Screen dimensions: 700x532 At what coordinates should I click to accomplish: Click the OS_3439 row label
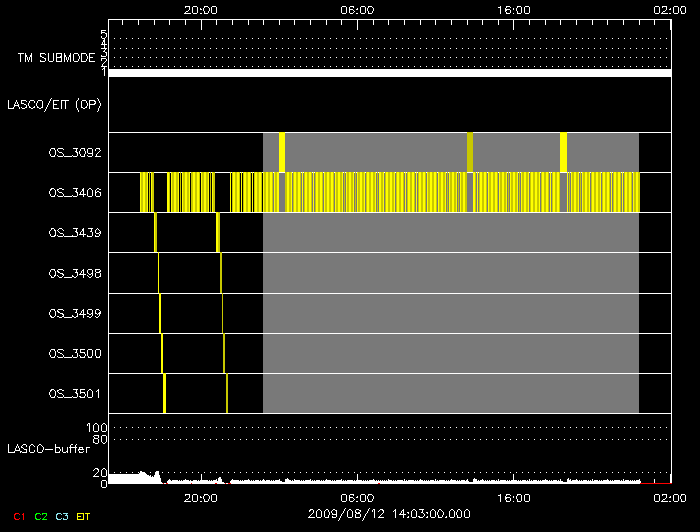tap(74, 233)
